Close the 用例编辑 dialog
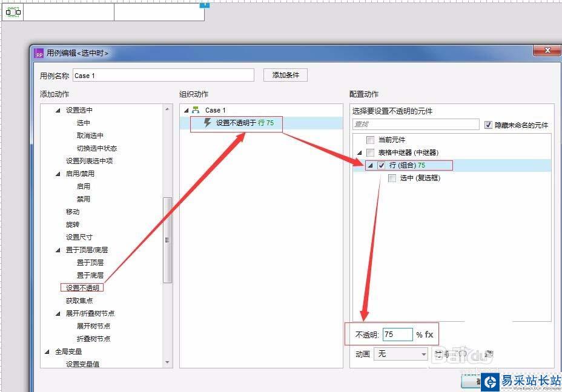 (x=547, y=50)
